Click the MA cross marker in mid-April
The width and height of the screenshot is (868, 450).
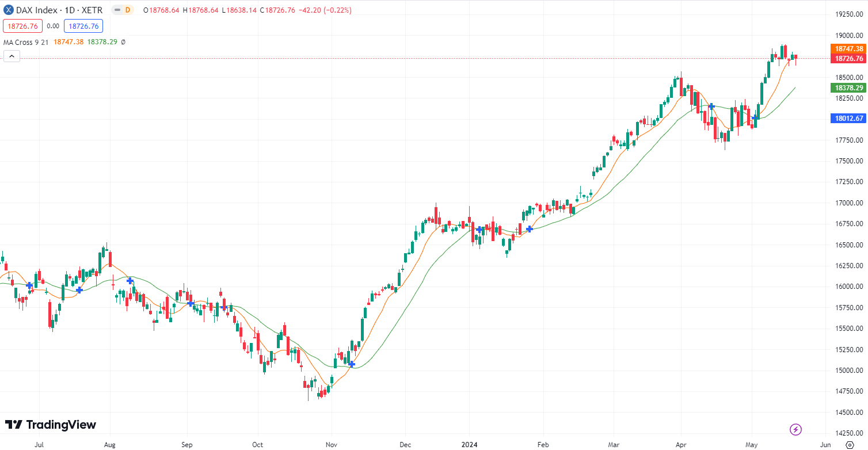[x=712, y=106]
